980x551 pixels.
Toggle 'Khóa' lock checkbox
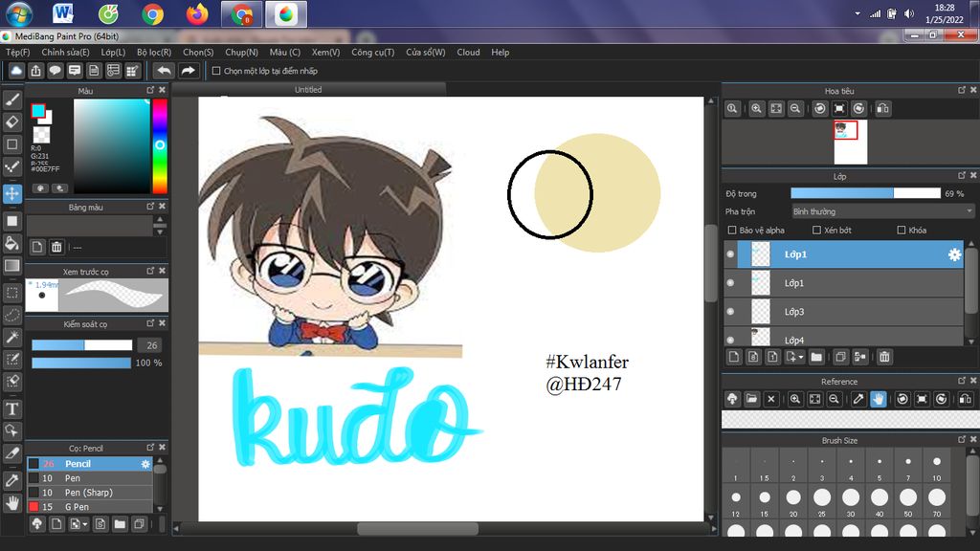(902, 230)
